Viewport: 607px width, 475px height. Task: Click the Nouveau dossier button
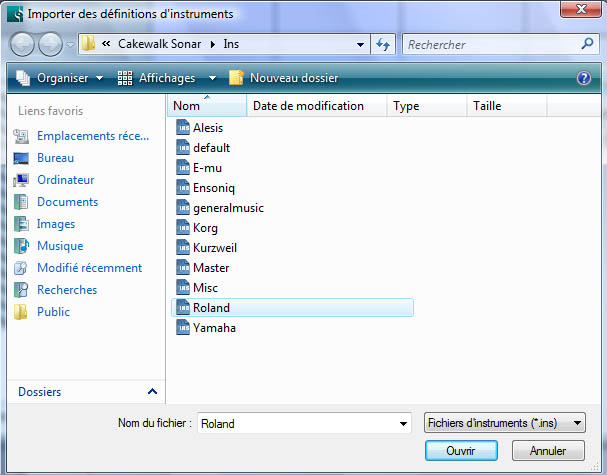(284, 78)
